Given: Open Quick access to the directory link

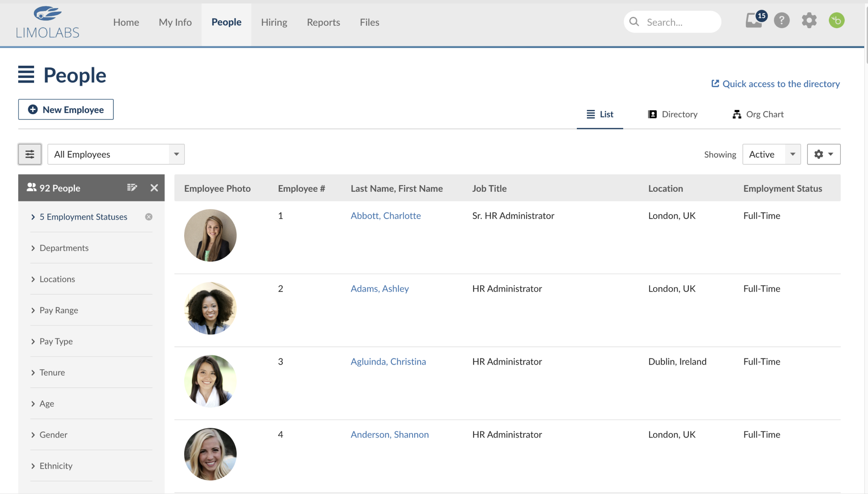Looking at the screenshot, I should pyautogui.click(x=775, y=84).
